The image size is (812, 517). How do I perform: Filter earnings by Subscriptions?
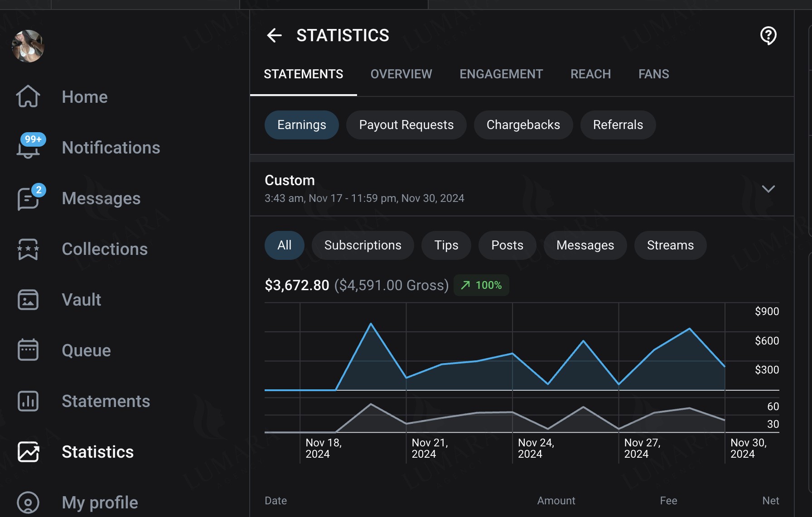pyautogui.click(x=363, y=245)
